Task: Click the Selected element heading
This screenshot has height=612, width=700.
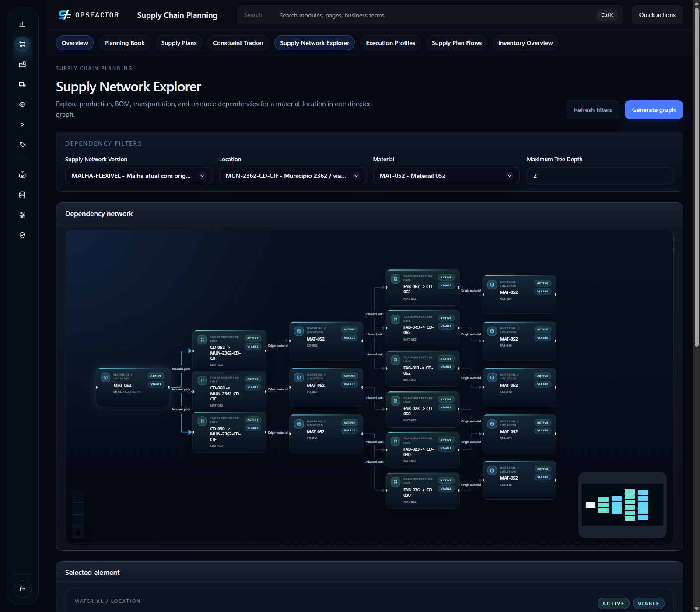Action: 92,573
